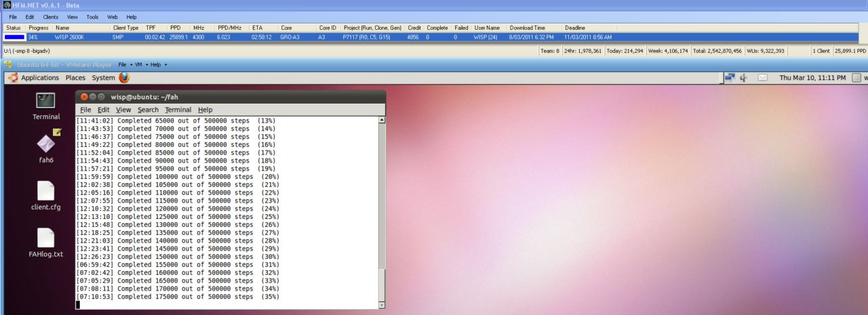The width and height of the screenshot is (868, 315).
Task: Sort by Credit column header
Action: [414, 28]
